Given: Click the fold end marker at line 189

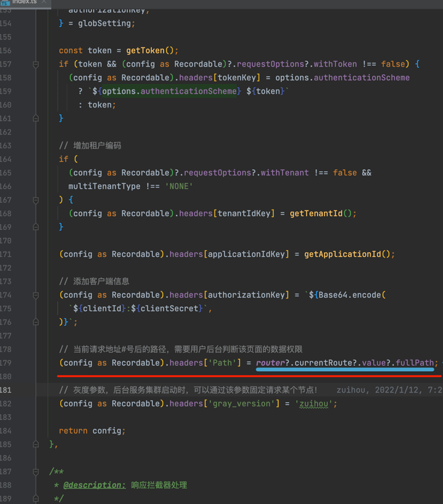Looking at the screenshot, I should pos(36,499).
